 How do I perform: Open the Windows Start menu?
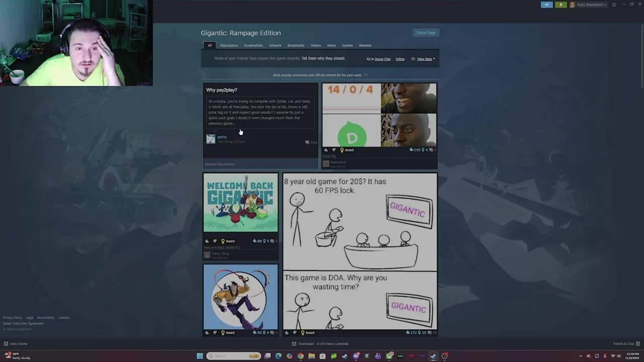click(200, 356)
